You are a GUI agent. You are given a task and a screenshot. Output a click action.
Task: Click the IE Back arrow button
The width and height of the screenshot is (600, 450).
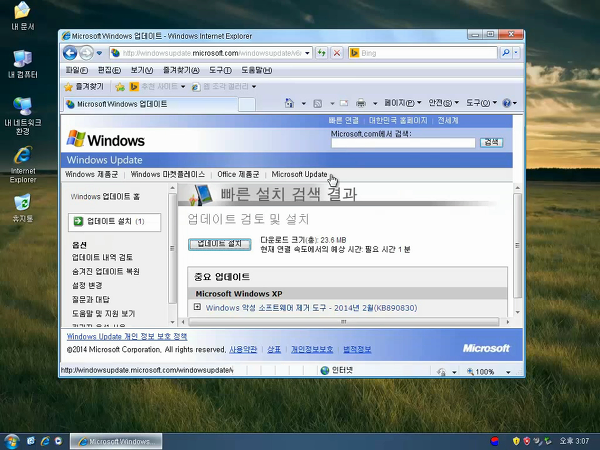[x=70, y=53]
